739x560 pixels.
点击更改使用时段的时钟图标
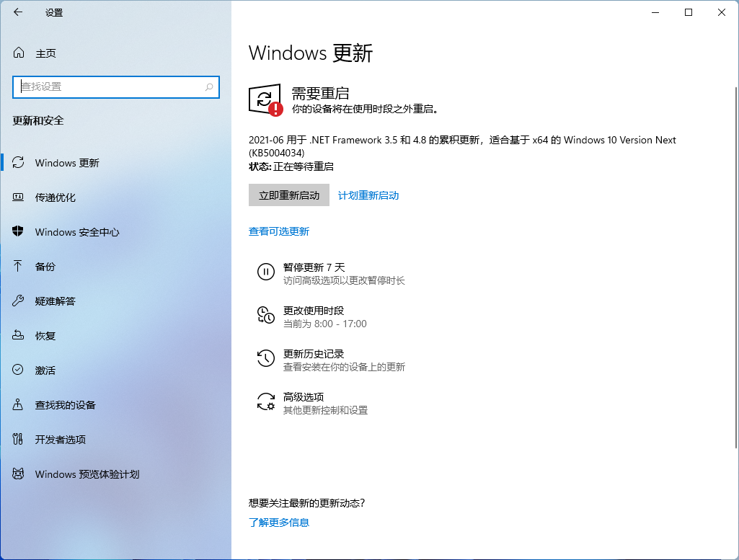point(266,315)
